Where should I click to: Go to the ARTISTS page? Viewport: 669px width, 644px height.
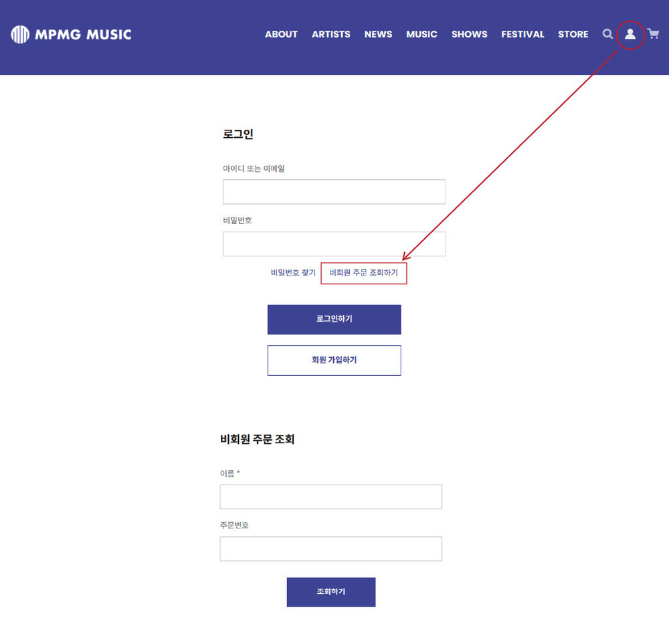[x=330, y=34]
